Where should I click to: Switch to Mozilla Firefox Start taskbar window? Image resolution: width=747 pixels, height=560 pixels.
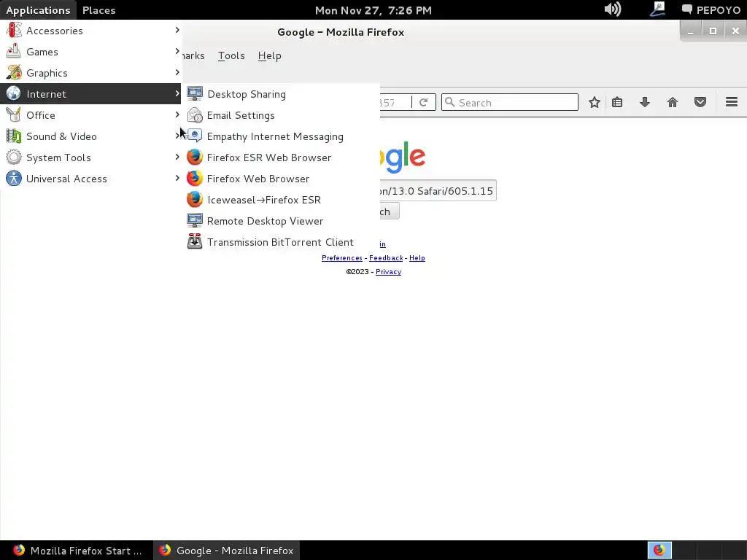[77, 551]
